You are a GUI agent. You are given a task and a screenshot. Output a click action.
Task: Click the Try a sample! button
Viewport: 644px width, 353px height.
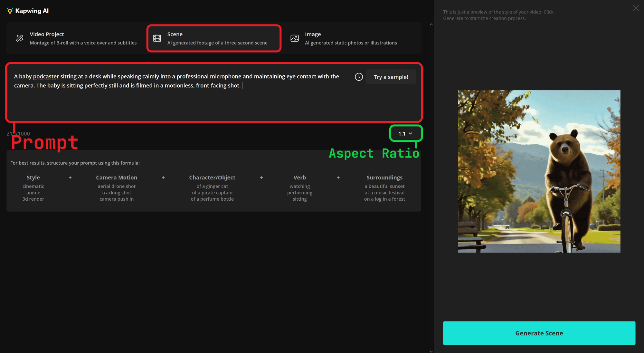[391, 77]
